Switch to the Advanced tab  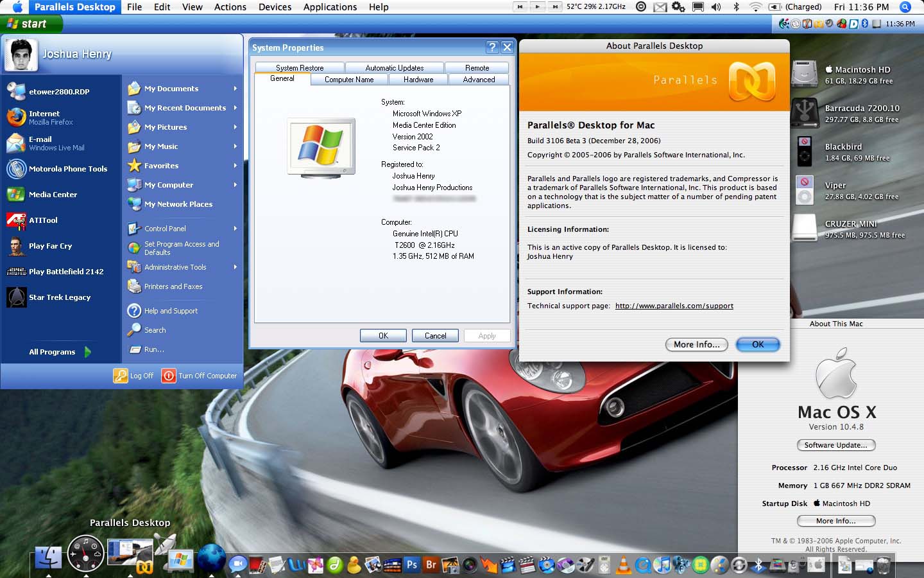pyautogui.click(x=479, y=80)
